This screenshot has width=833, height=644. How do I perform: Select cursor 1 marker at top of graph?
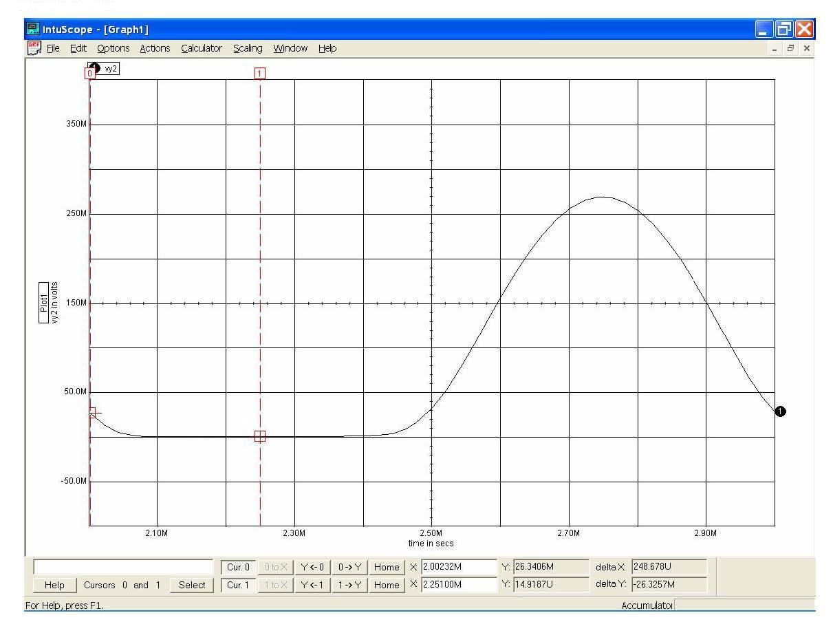pyautogui.click(x=259, y=73)
